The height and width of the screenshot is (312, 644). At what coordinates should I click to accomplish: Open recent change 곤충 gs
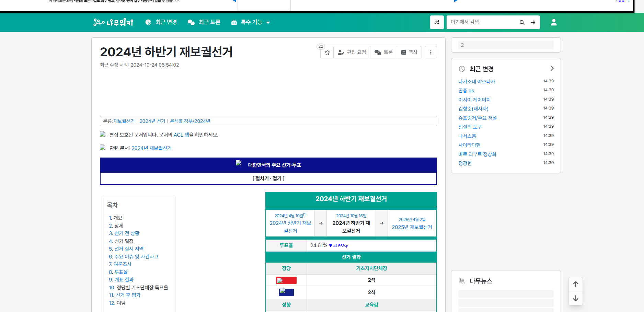[x=466, y=91]
